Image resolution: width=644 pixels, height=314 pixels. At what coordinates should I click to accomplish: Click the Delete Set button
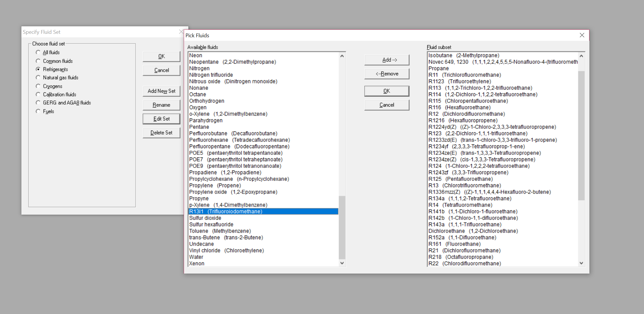161,133
